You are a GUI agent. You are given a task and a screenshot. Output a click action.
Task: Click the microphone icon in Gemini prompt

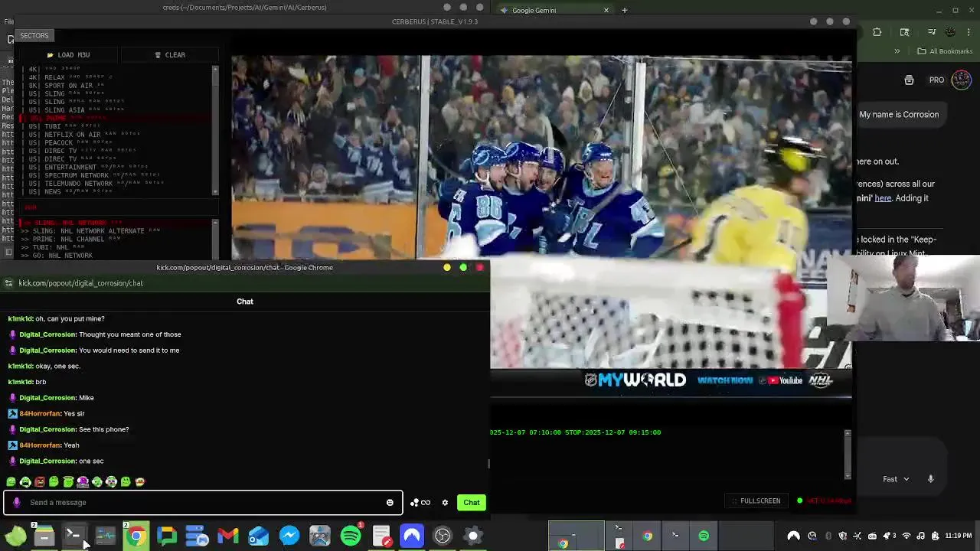[931, 479]
